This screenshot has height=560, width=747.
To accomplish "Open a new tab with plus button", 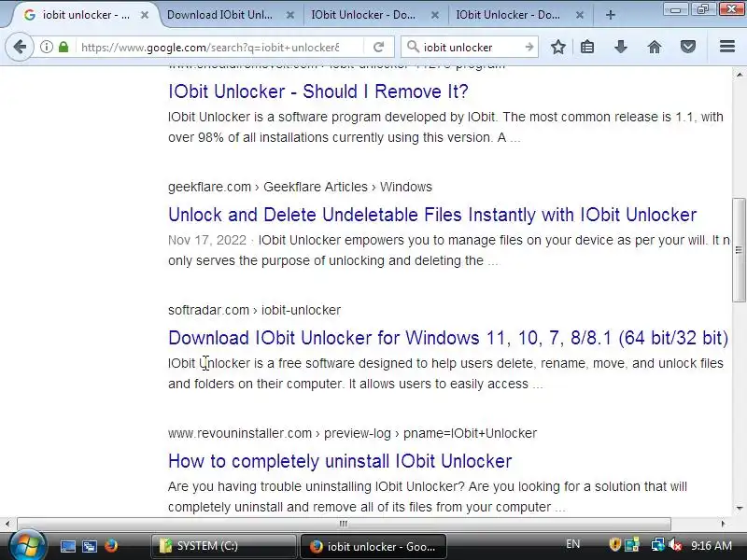I will [x=611, y=15].
